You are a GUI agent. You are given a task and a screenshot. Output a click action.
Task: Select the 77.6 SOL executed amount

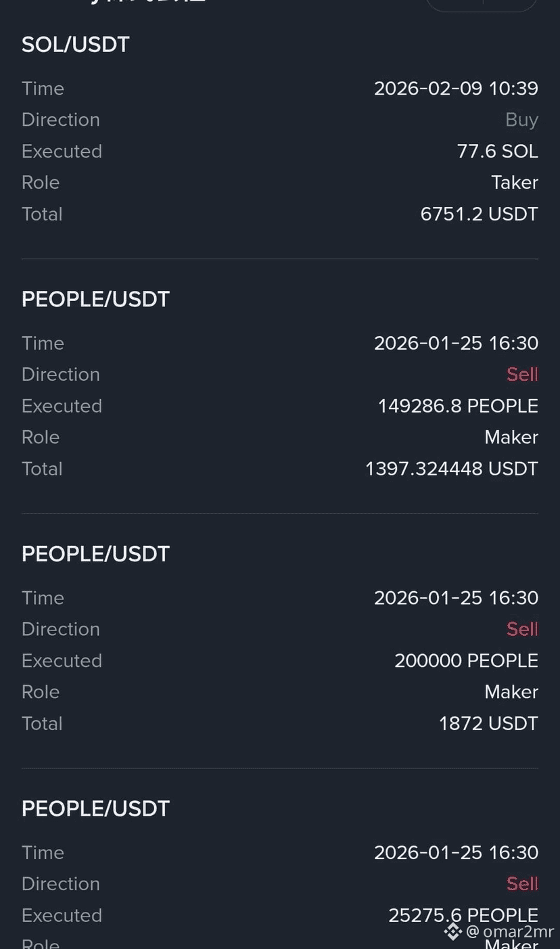498,151
